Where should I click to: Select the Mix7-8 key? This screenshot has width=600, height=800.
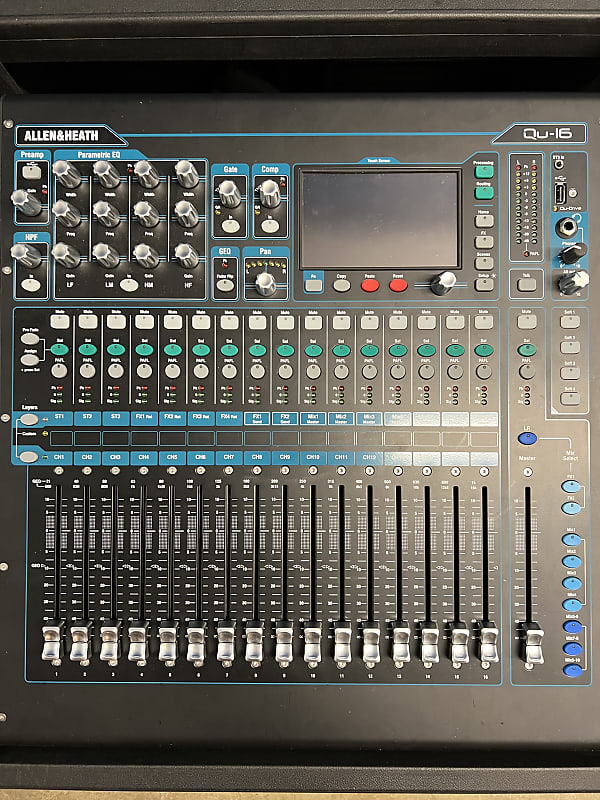tap(572, 648)
